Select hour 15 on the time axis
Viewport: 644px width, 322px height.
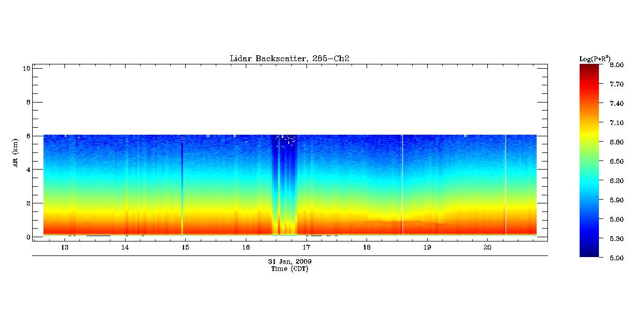point(185,247)
